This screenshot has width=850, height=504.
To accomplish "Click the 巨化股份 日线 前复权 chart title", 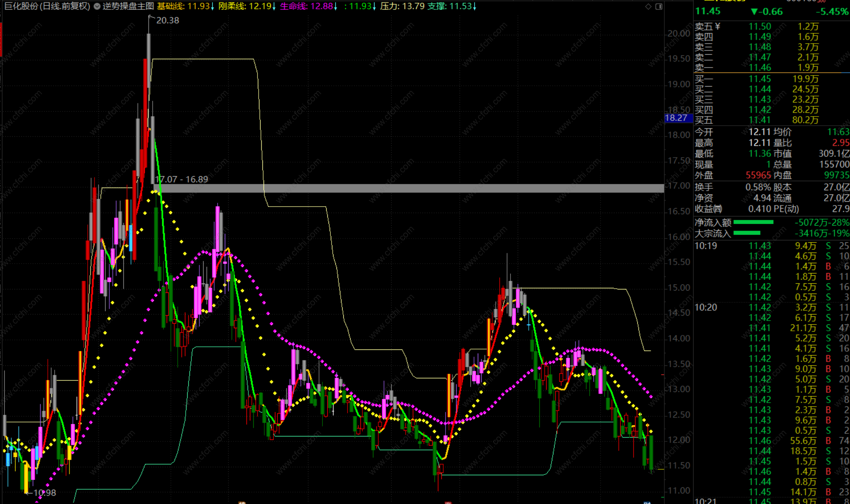I will [x=47, y=6].
